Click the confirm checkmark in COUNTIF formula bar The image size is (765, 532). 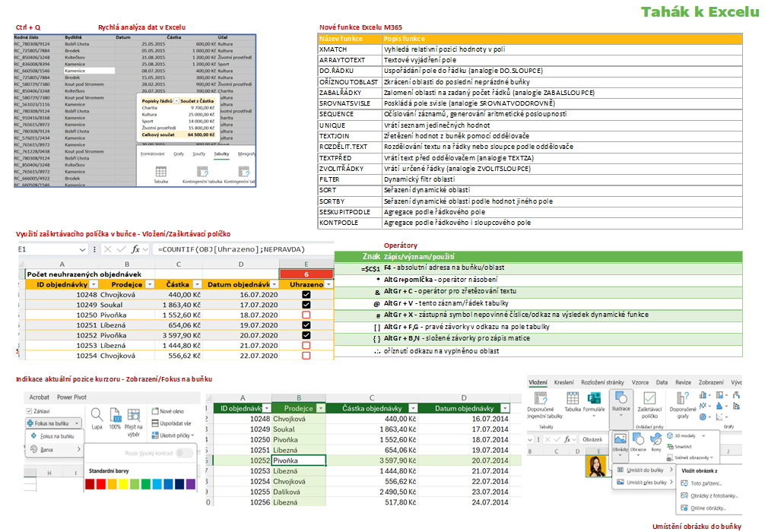pos(122,249)
